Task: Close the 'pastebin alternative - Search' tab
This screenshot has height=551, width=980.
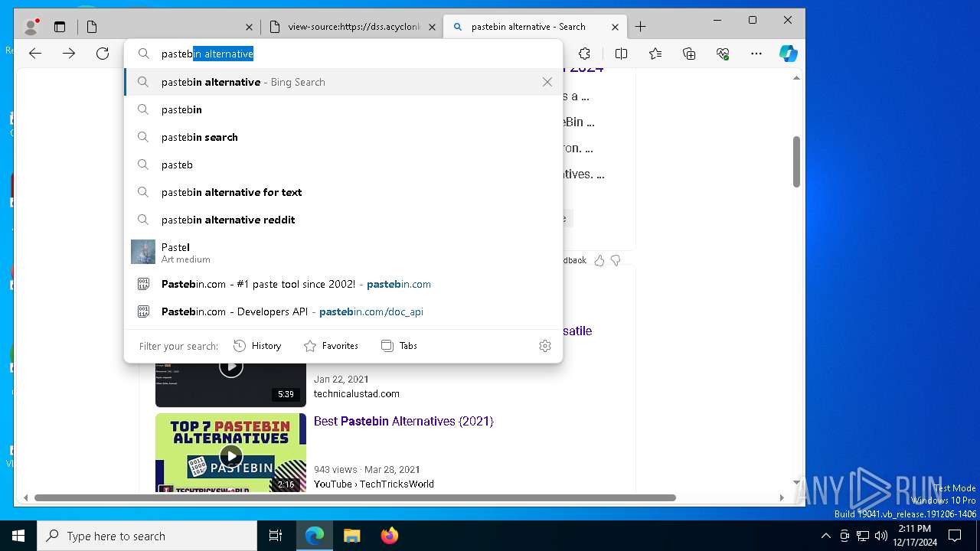Action: pyautogui.click(x=615, y=27)
